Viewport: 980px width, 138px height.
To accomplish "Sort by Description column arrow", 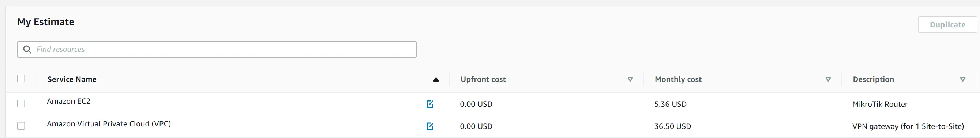I will coord(962,80).
